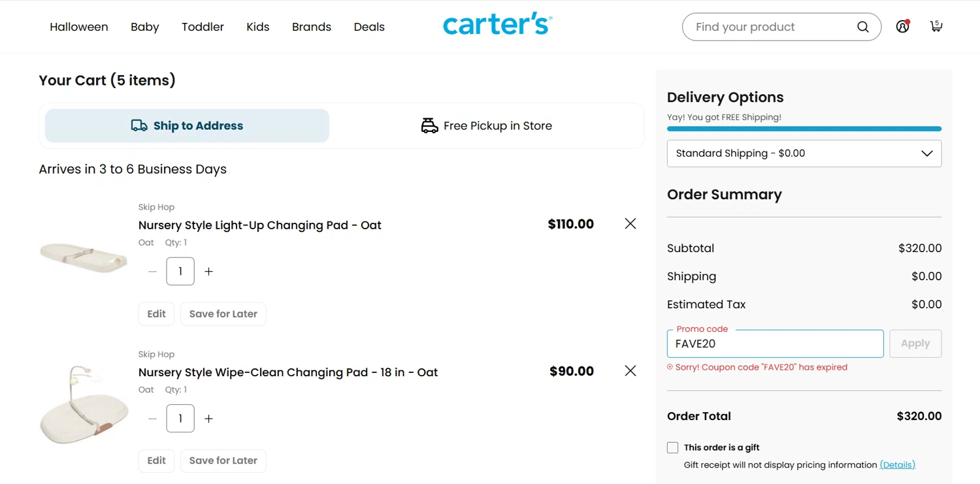Open the Deals navigation menu

[x=369, y=27]
